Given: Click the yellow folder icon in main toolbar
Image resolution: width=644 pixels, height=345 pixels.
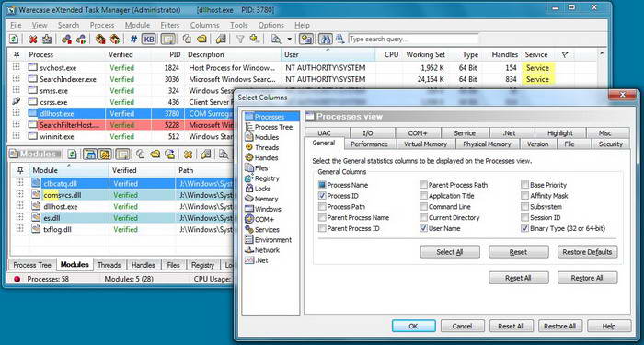Looking at the screenshot, I should point(201,39).
